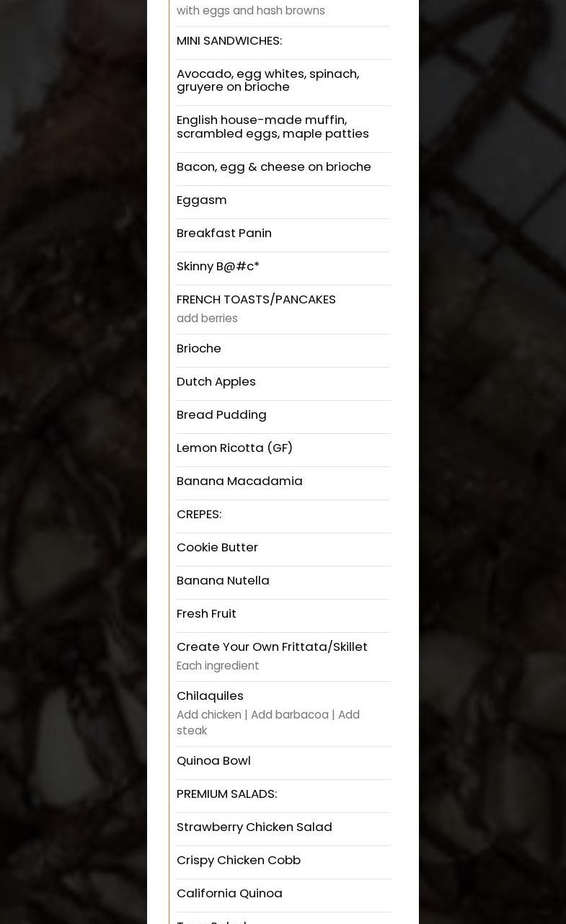Select Avocado, egg whites, spinach item

tap(267, 80)
